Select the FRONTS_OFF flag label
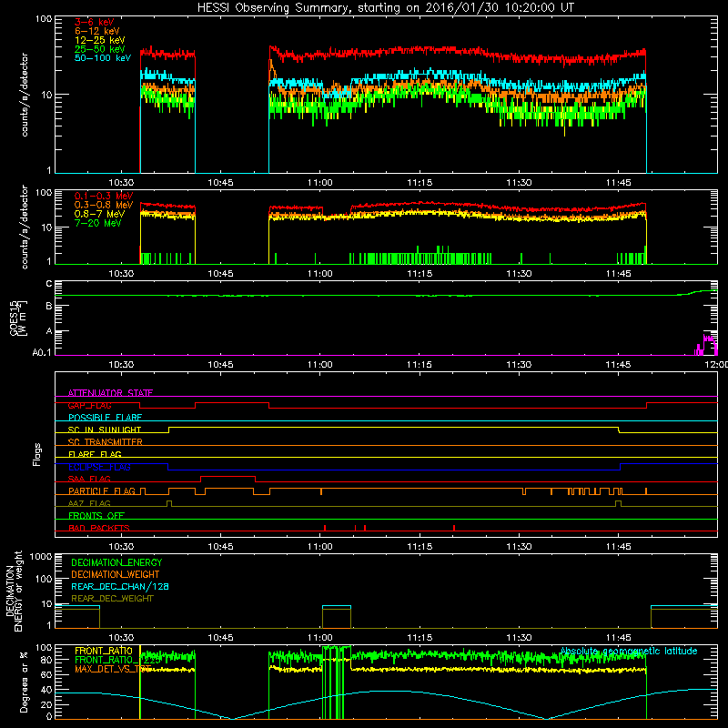 pyautogui.click(x=96, y=516)
